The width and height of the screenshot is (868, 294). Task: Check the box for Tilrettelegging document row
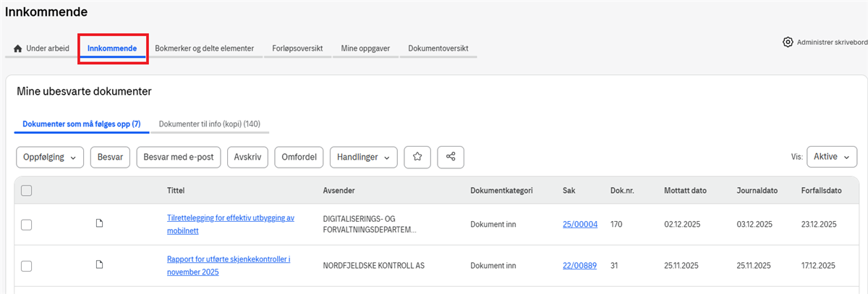[x=27, y=225]
